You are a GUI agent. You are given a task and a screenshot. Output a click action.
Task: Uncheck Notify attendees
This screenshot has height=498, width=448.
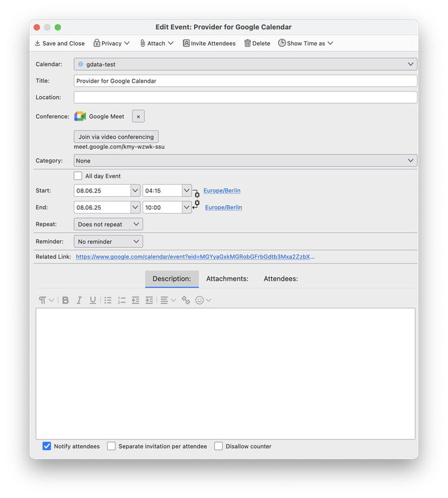pyautogui.click(x=47, y=446)
